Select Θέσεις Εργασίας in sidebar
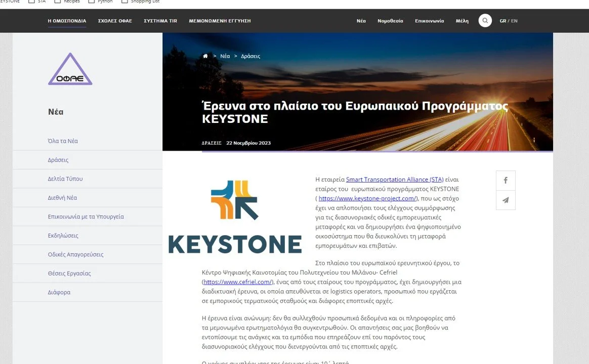This screenshot has height=364, width=589. 69,273
